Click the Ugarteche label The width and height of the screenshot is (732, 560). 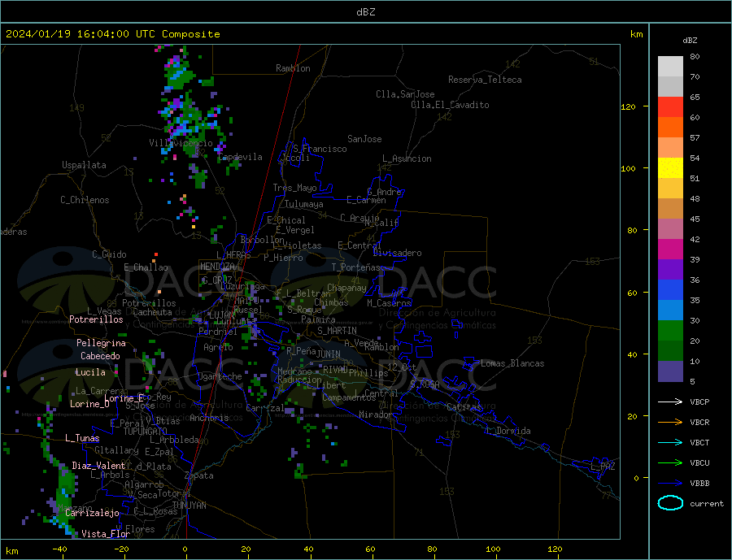point(220,376)
